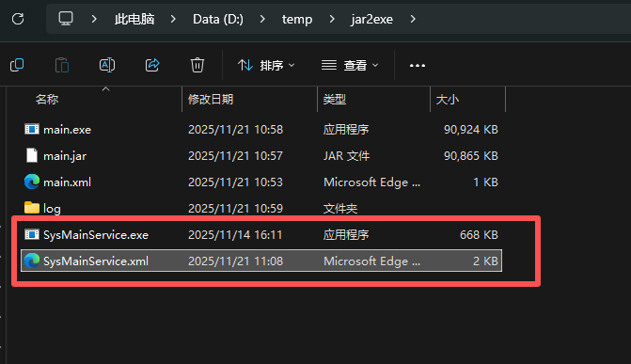Navigate to temp folder in breadcrumb

(x=297, y=20)
